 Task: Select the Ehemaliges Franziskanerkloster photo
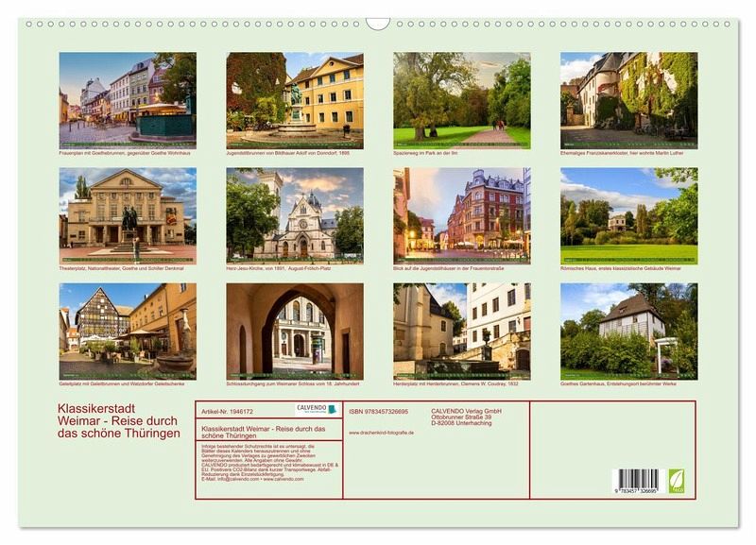pos(628,100)
